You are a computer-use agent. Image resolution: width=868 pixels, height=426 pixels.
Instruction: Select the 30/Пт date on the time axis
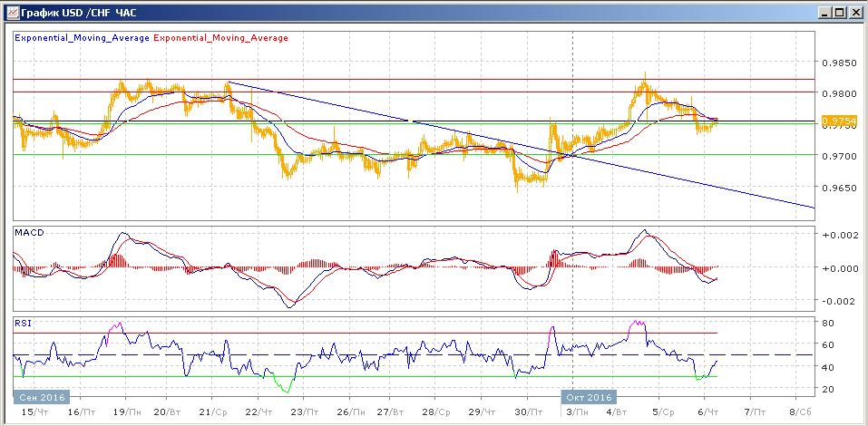pyautogui.click(x=525, y=411)
